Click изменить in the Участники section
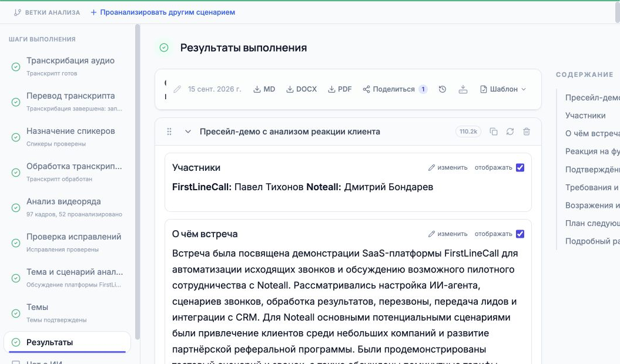Viewport: 620px width, 364px height. tap(448, 167)
